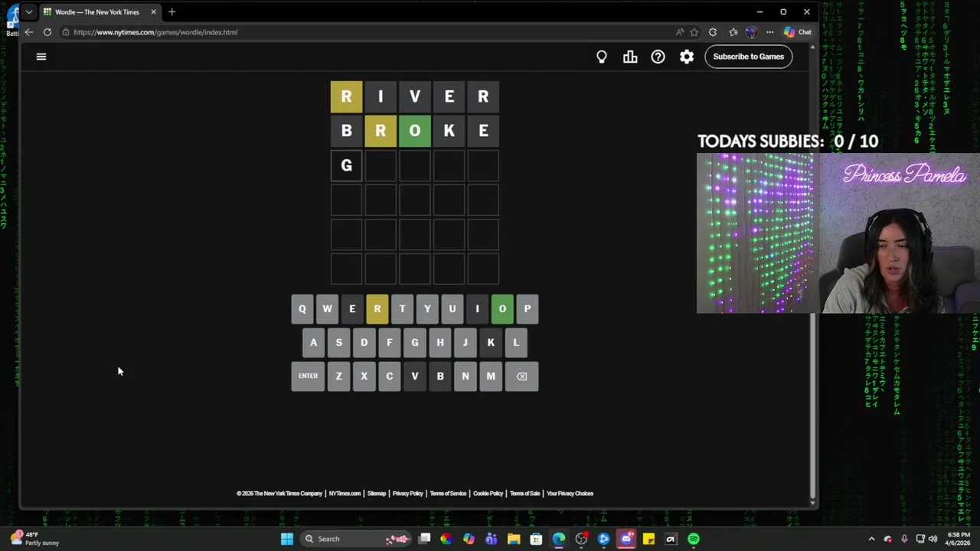Screen dimensions: 980x551
Task: Tap the A key on Wordle keyboard
Action: pos(314,343)
